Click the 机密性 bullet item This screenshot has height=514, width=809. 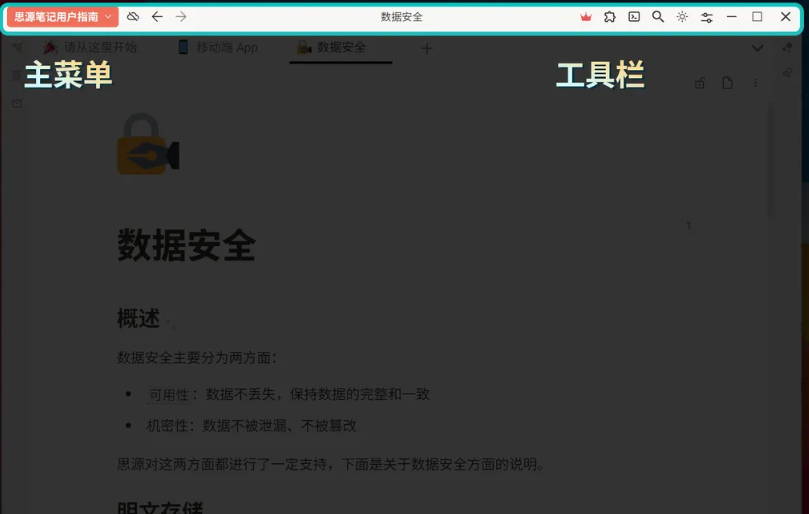[252, 425]
